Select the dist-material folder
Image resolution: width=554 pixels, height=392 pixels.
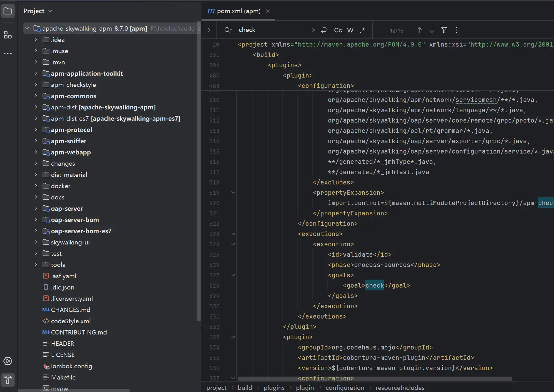click(x=69, y=175)
